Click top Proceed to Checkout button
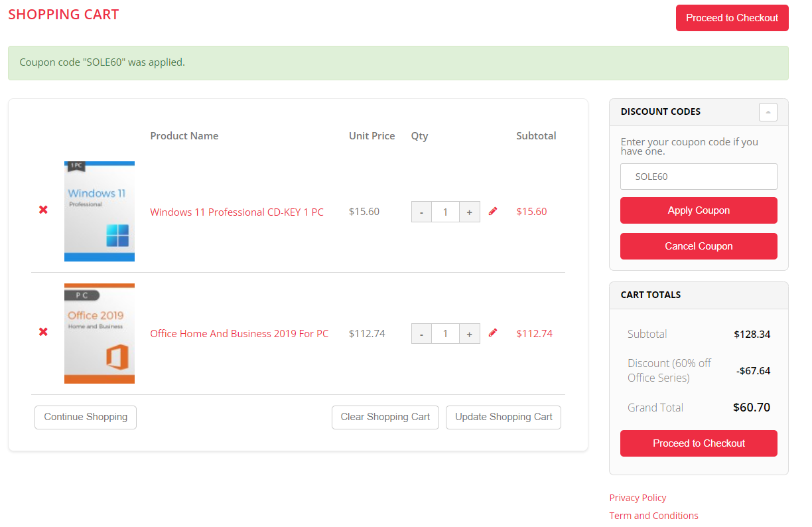 click(732, 18)
